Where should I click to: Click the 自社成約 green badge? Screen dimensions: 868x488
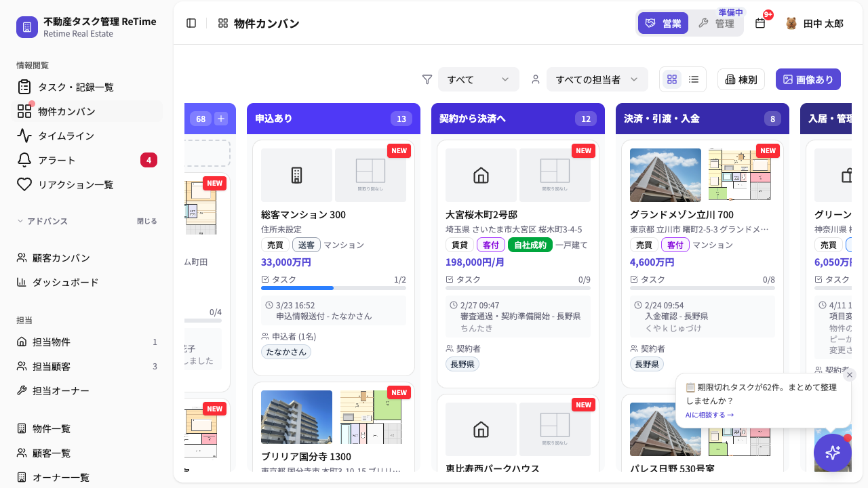(530, 245)
